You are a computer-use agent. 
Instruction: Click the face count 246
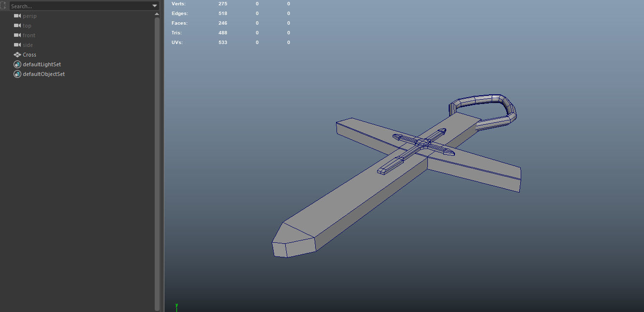pos(223,23)
